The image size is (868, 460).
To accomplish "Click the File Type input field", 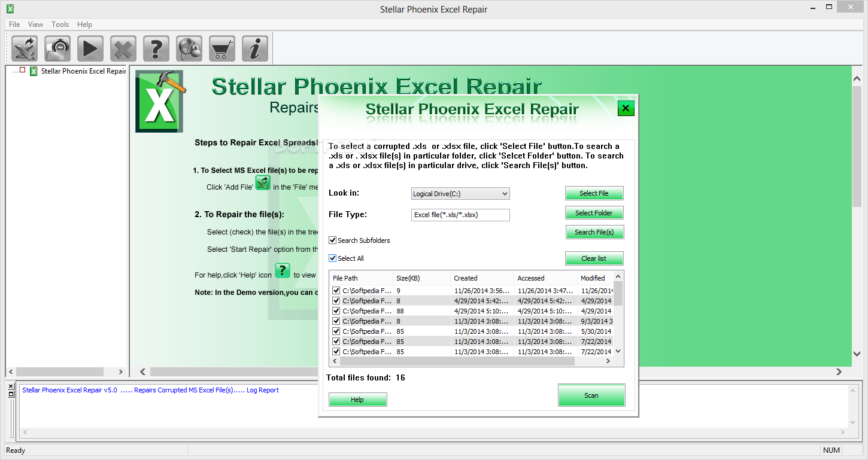I will 460,215.
